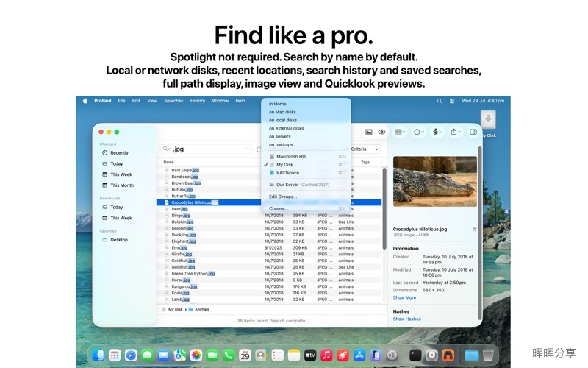Screen dimensions: 588x368
Task: Open Photos from the Dock
Action: [x=196, y=355]
